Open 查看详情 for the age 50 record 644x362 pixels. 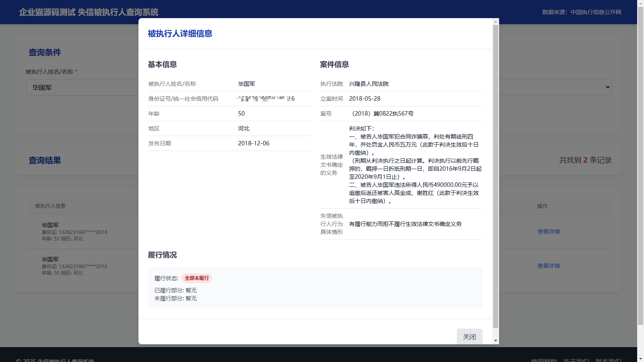point(548,266)
